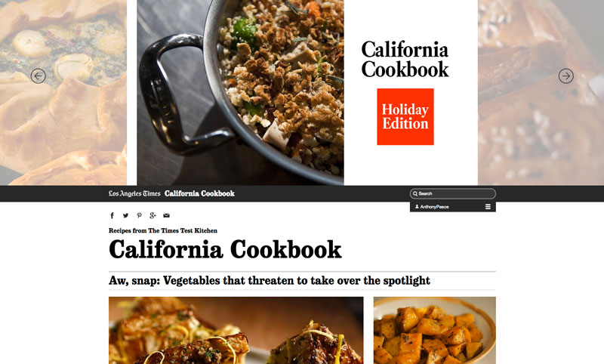Open the stuffing pan carousel image
604x364 pixels.
coord(240,92)
